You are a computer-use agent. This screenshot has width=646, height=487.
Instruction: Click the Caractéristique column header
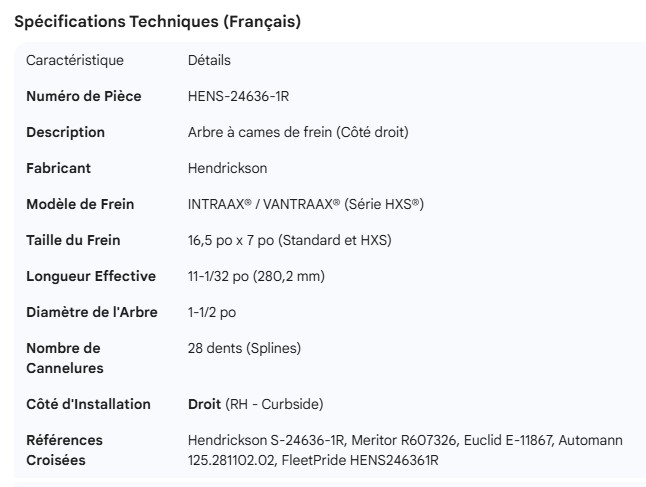pos(75,60)
